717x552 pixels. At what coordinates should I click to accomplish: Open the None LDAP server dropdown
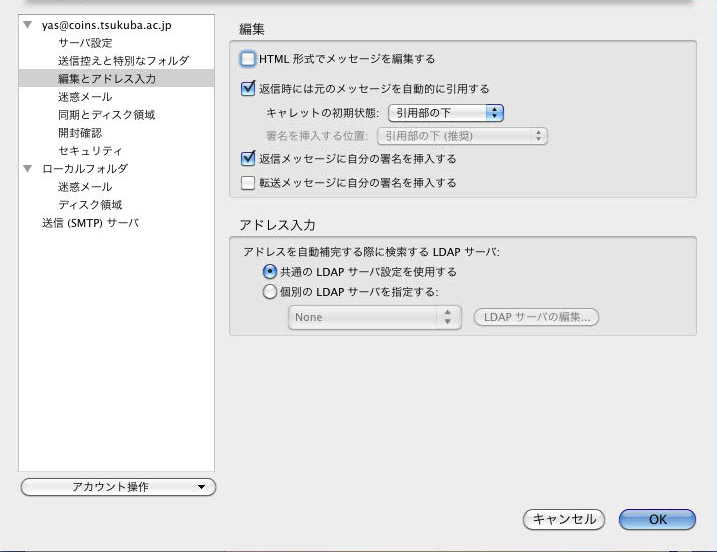tap(375, 317)
